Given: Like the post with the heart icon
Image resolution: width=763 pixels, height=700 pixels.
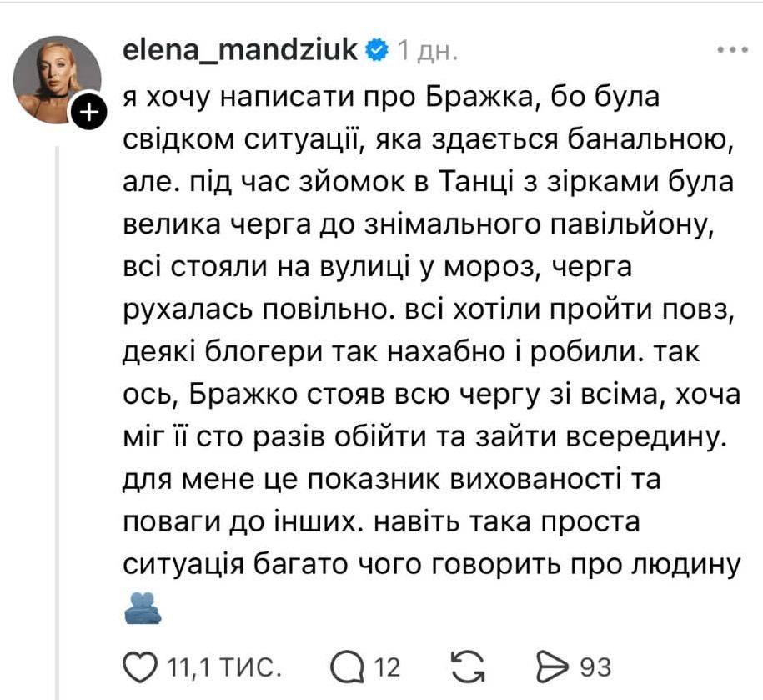Looking at the screenshot, I should 141,667.
